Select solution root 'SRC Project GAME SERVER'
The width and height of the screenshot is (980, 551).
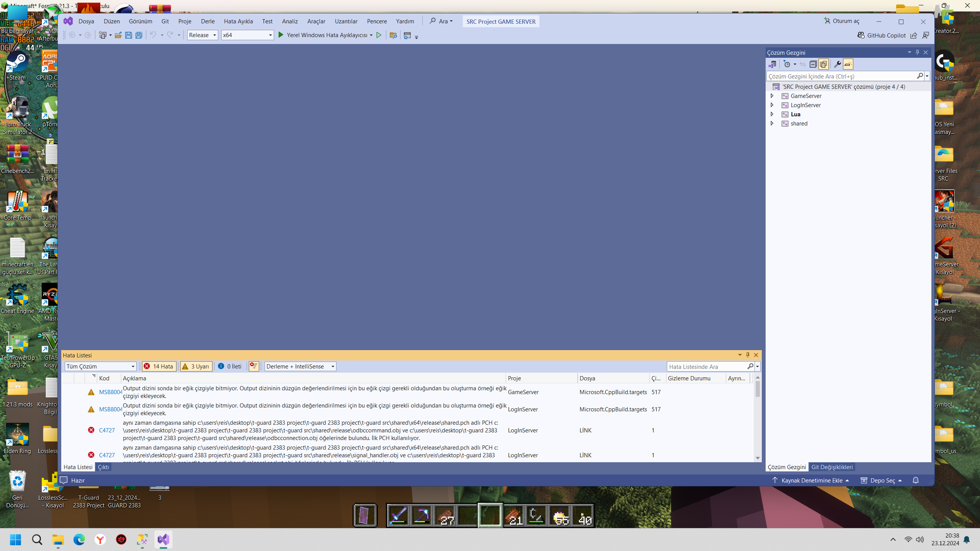click(844, 86)
